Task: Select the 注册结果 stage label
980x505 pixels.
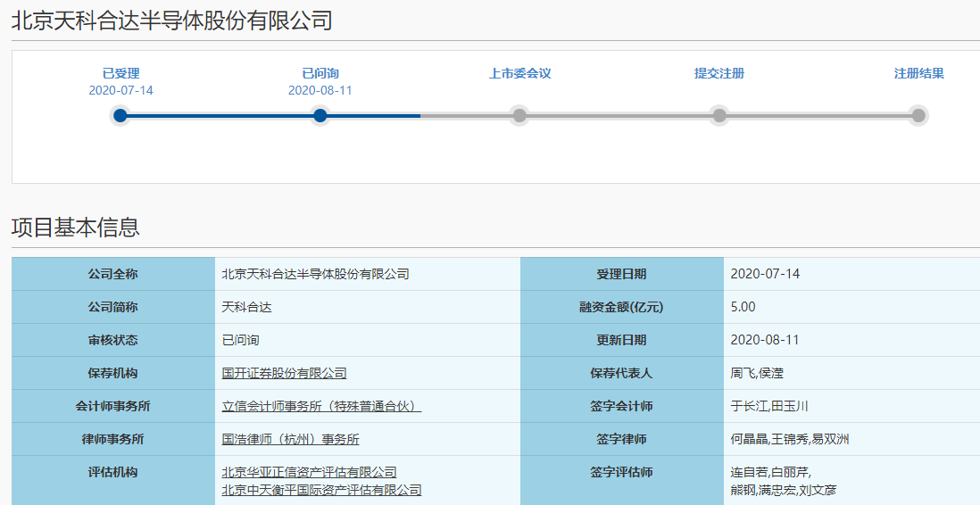Action: coord(918,73)
